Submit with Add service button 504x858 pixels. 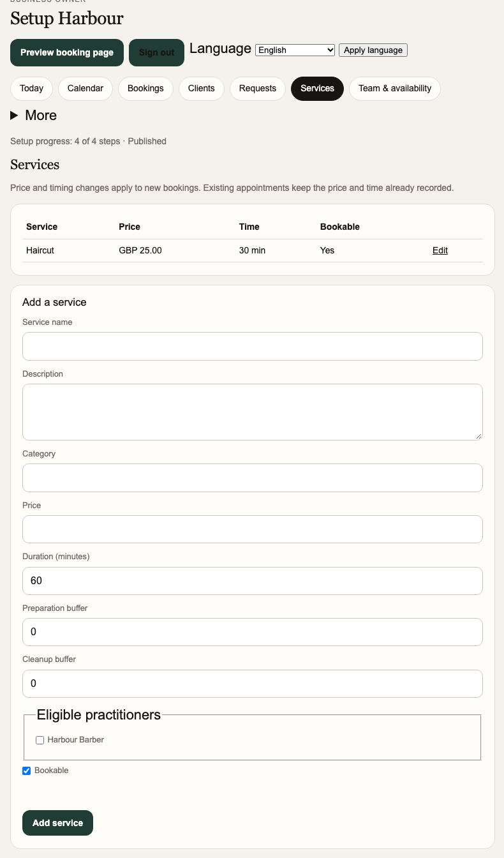click(x=57, y=823)
